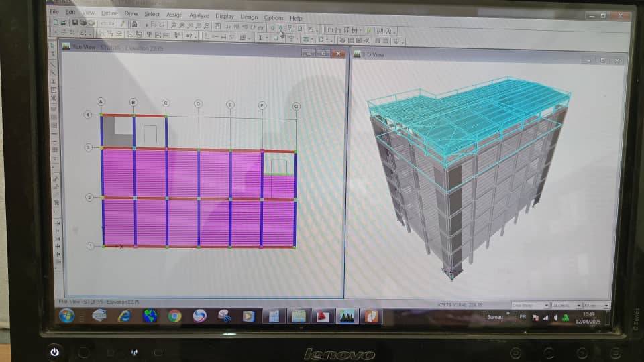The image size is (644, 362).
Task: Toggle snap to lines and edges
Action: click(x=58, y=254)
